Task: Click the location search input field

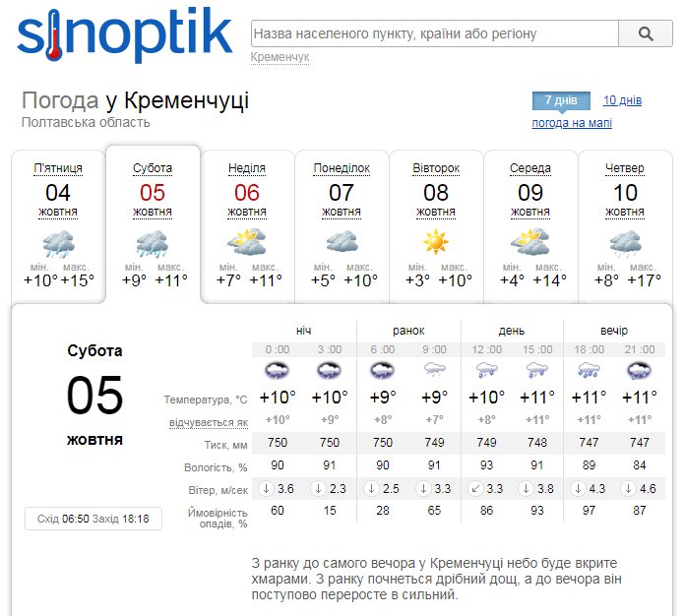Action: [434, 33]
